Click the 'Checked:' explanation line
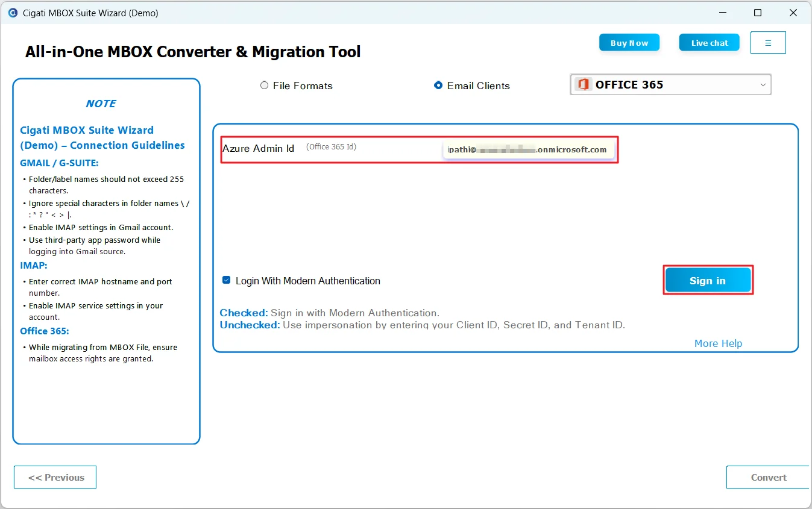 (x=329, y=313)
